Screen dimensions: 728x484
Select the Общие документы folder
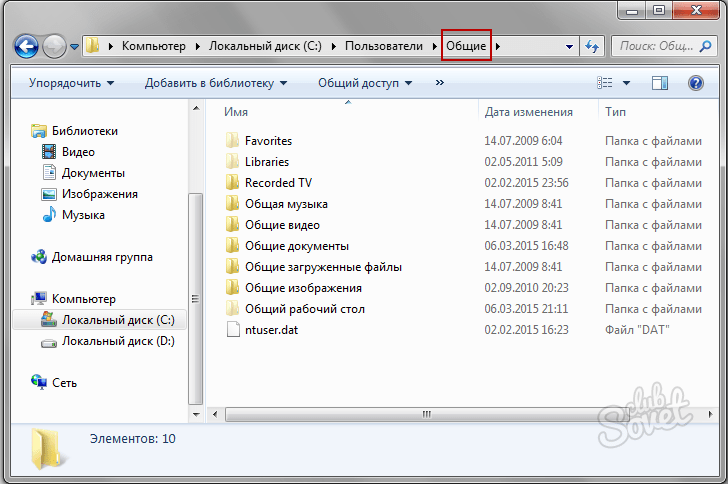tap(297, 246)
